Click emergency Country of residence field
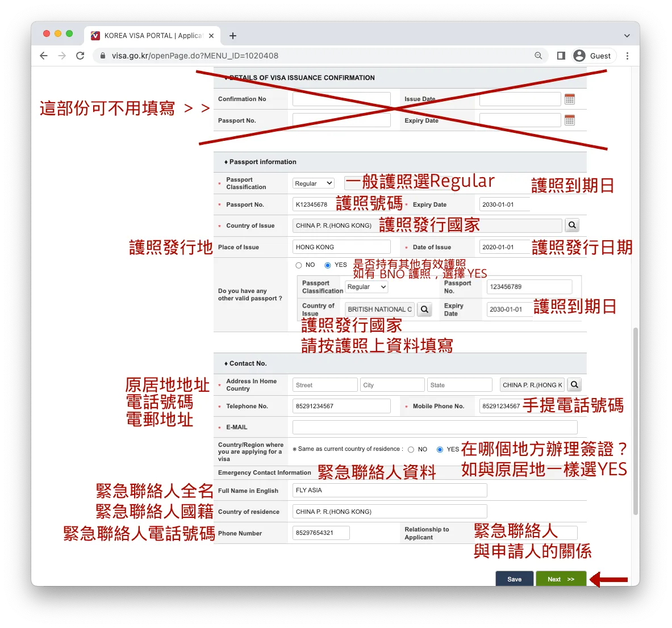672x628 pixels. 390,511
